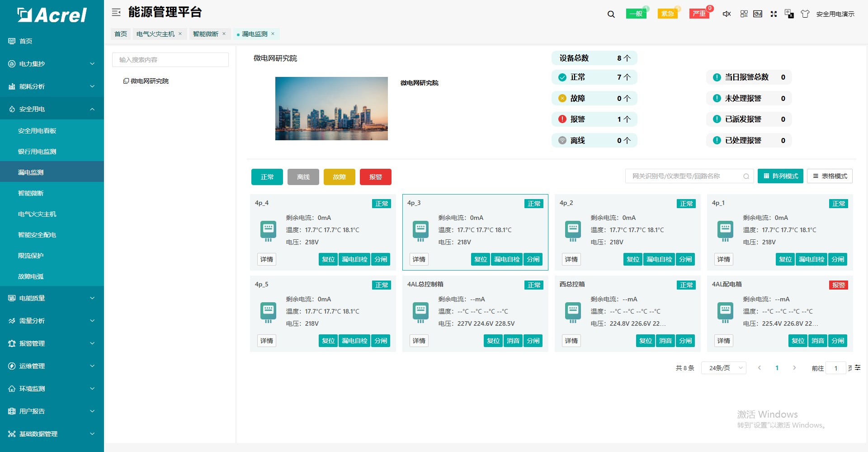Open 智能微断 in the sidebar
The image size is (868, 452).
click(31, 193)
